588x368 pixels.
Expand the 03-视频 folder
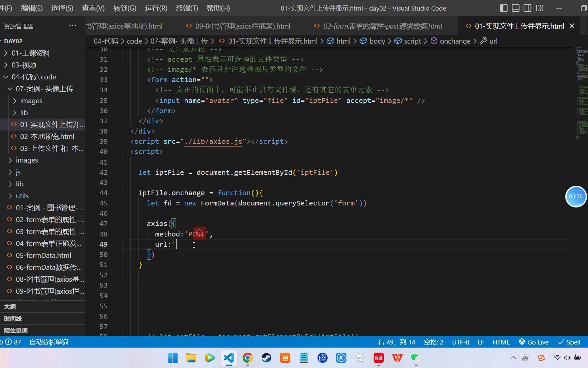click(24, 65)
